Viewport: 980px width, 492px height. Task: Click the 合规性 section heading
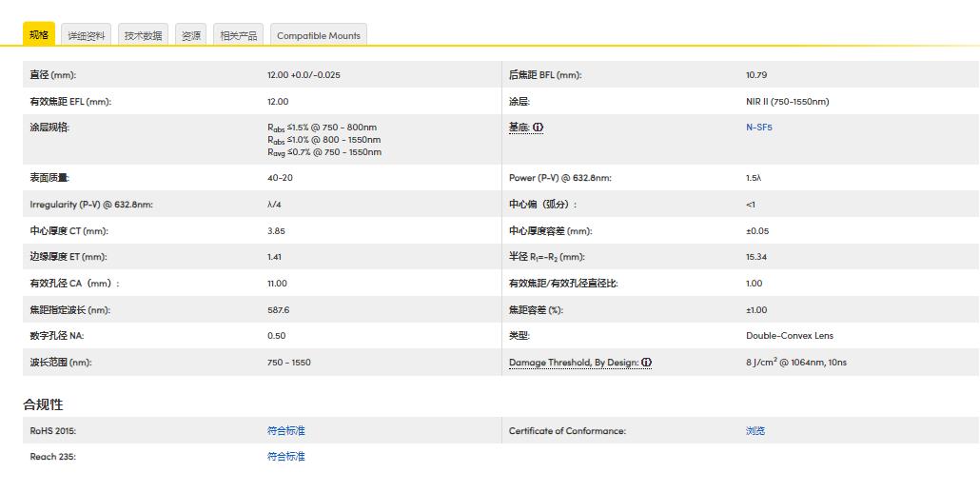[x=43, y=404]
